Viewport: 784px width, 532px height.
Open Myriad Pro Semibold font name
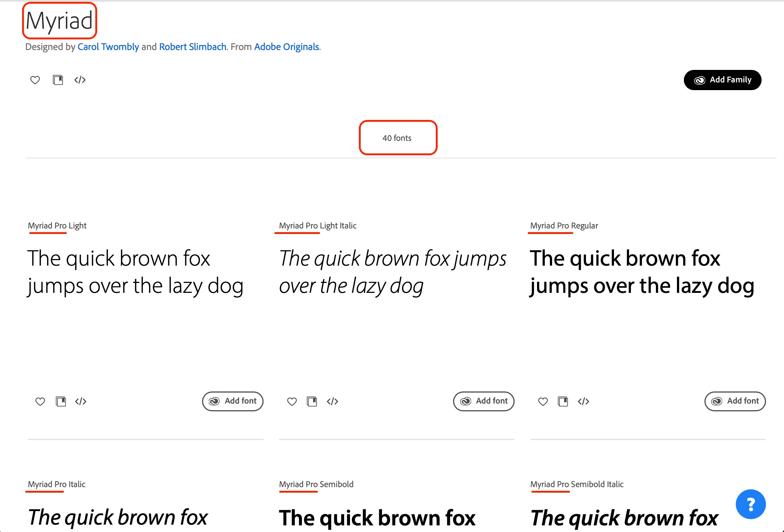316,484
